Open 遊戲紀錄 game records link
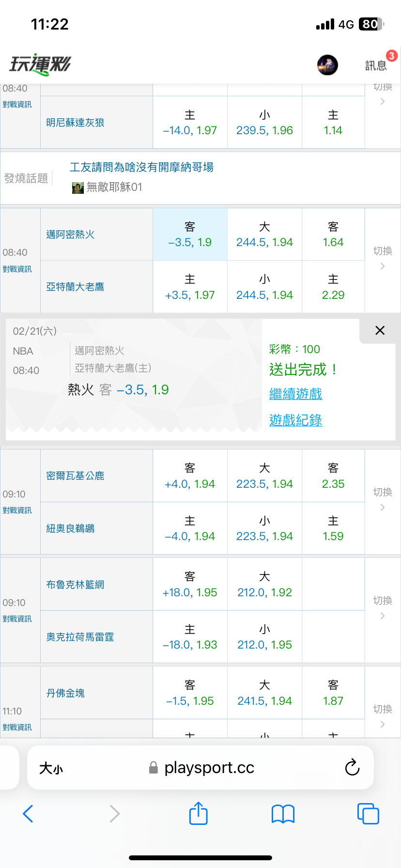401x868 pixels. point(295,420)
